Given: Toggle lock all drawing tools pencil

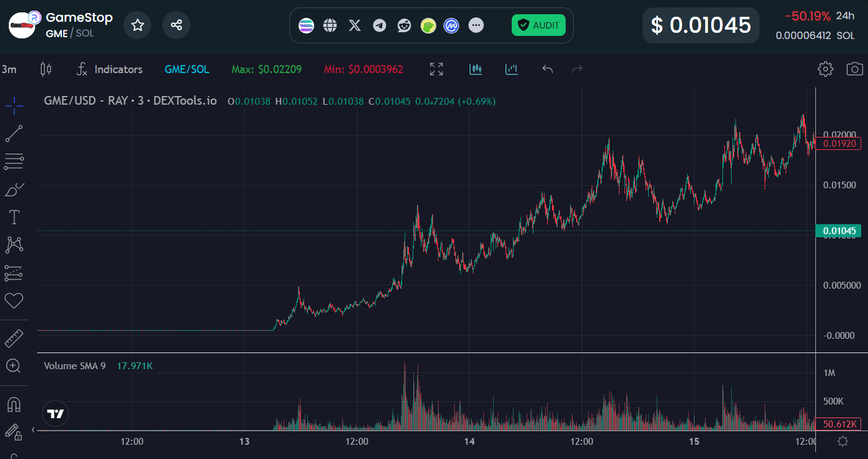Looking at the screenshot, I should pos(14,432).
